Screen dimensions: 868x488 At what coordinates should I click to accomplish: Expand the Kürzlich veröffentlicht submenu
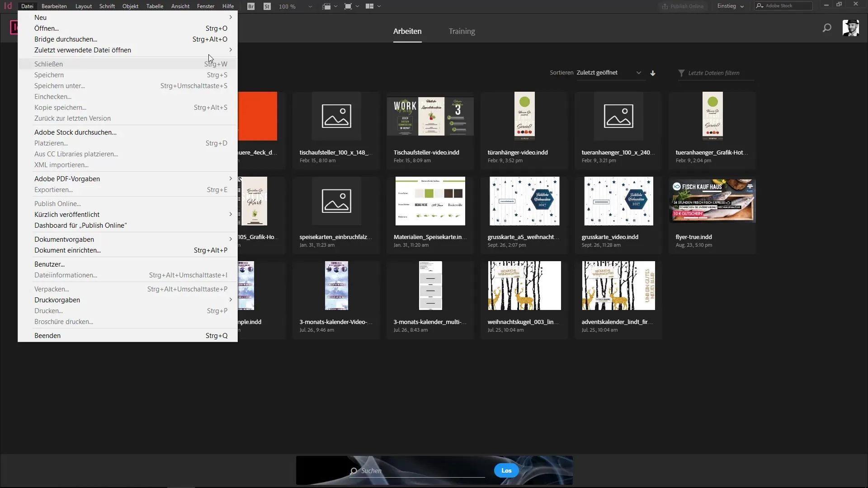pyautogui.click(x=128, y=215)
